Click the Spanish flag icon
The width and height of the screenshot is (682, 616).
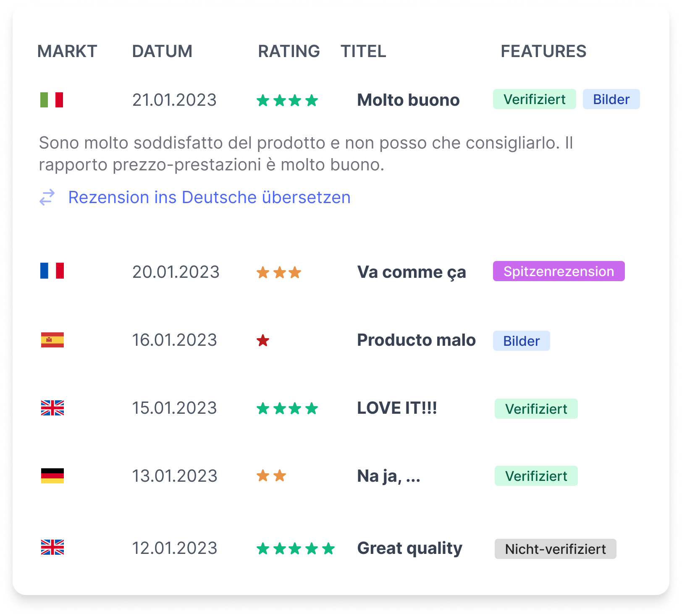52,340
